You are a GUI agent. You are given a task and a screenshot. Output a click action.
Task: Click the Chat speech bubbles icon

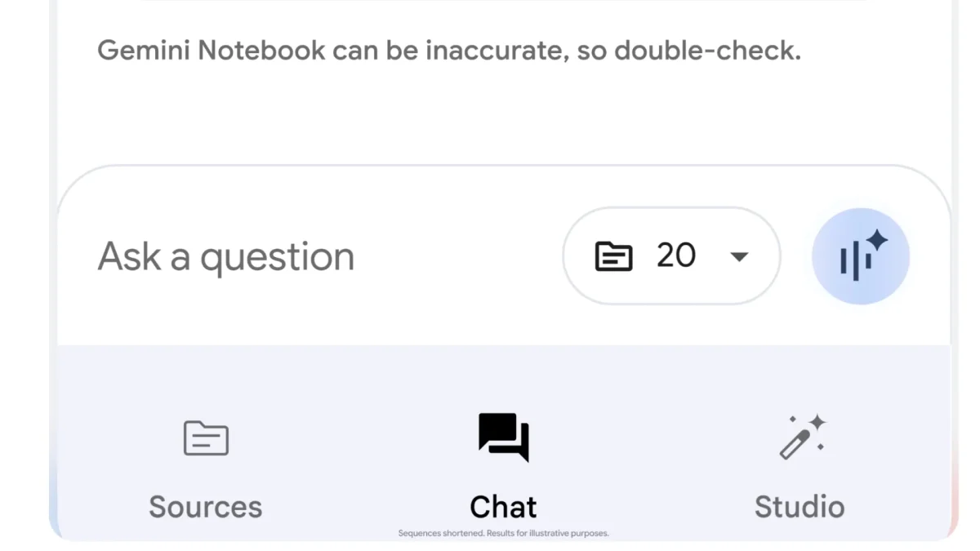click(503, 437)
